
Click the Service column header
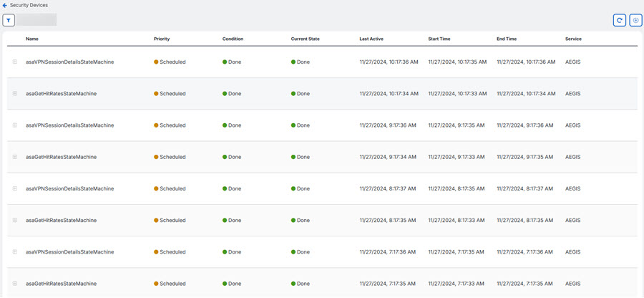573,39
